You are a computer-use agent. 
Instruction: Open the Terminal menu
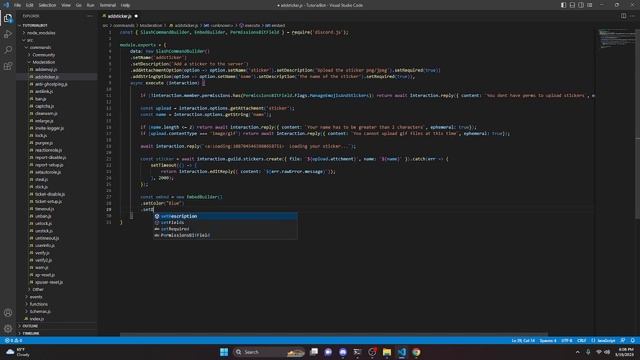click(x=108, y=5)
